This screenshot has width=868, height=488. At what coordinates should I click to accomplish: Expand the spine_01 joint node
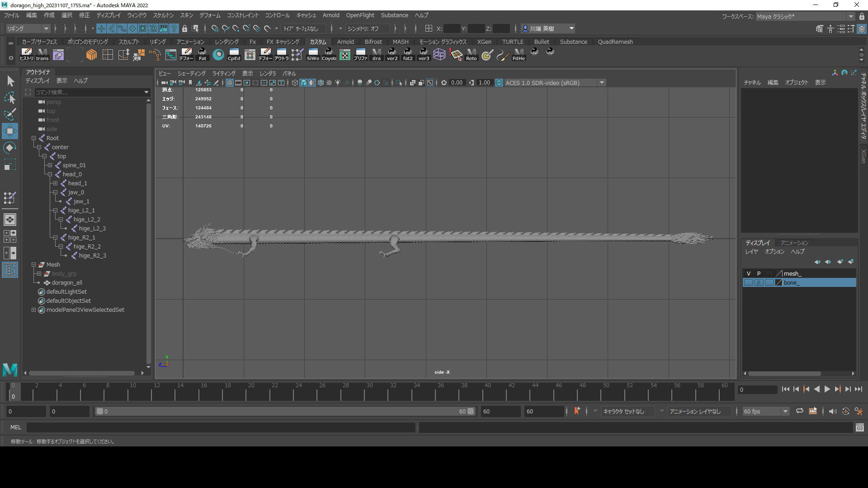point(50,165)
